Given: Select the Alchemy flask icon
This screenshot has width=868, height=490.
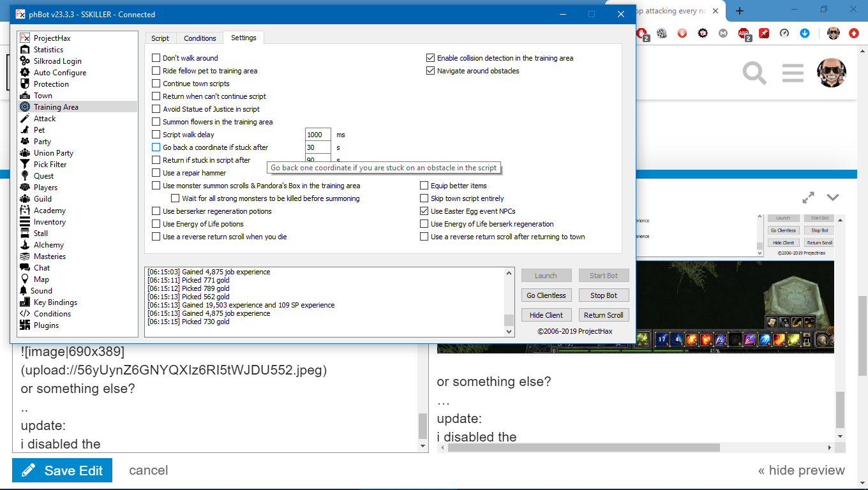Looking at the screenshot, I should [x=25, y=245].
